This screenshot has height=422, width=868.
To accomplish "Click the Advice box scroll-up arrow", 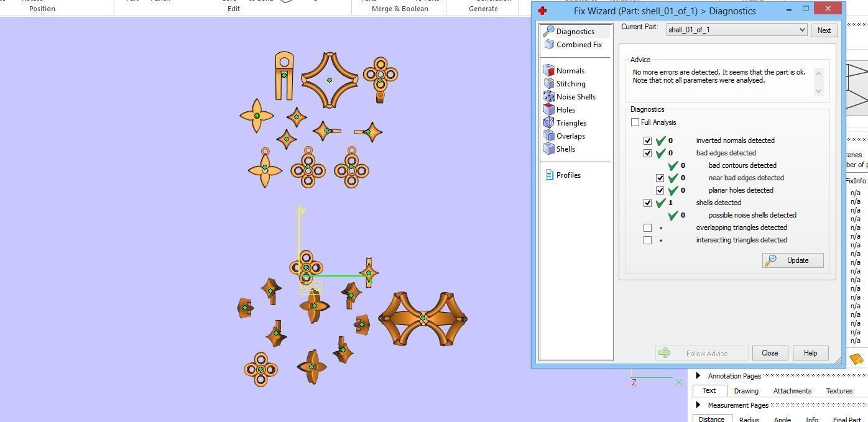I will point(818,73).
